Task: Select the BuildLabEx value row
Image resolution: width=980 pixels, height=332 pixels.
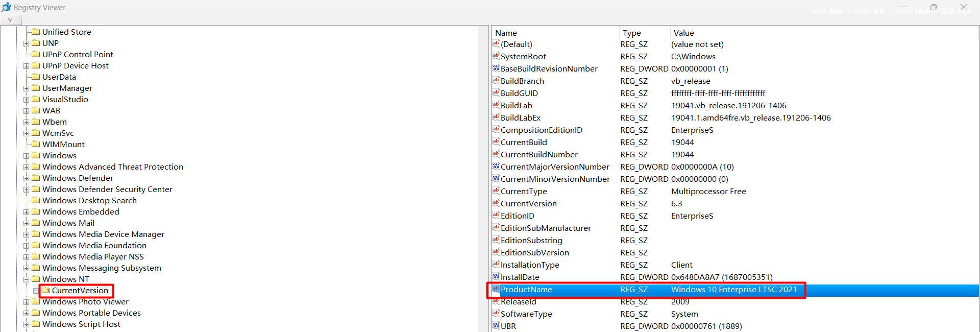Action: coord(735,117)
